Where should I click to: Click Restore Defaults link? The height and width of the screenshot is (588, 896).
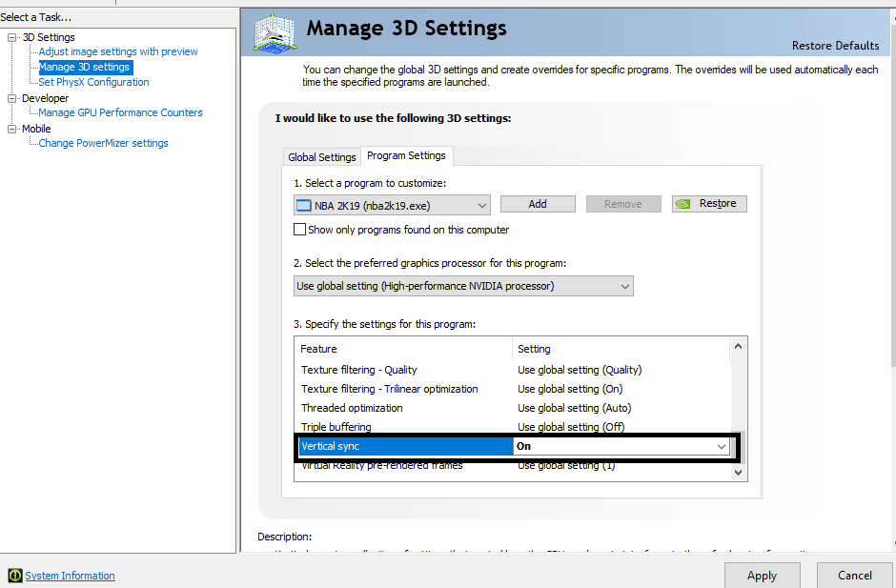tap(835, 46)
